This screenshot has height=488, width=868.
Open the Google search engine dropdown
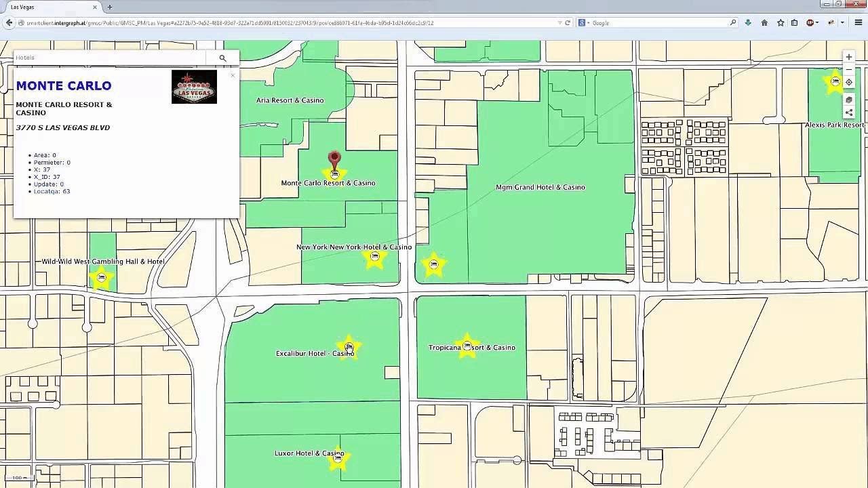[583, 23]
